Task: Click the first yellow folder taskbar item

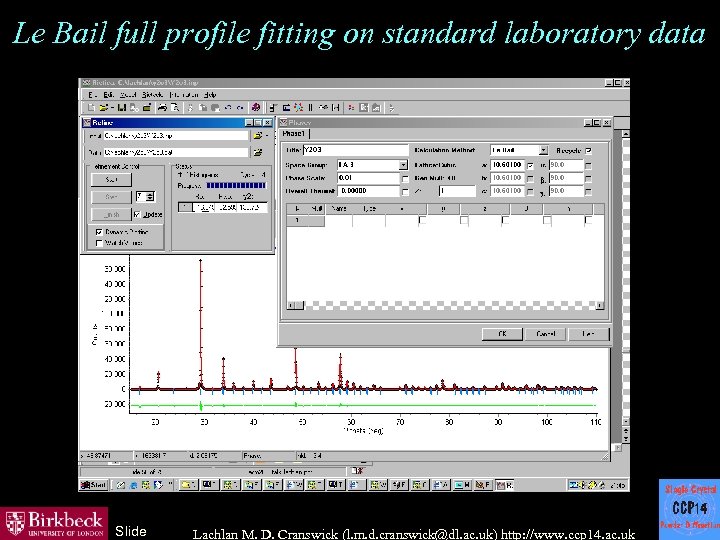Action: point(188,484)
